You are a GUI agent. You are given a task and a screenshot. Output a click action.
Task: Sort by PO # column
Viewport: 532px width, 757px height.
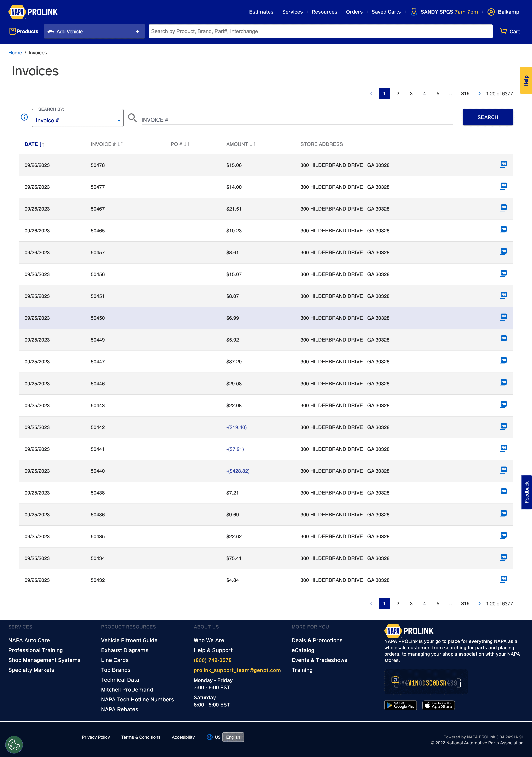(x=180, y=144)
